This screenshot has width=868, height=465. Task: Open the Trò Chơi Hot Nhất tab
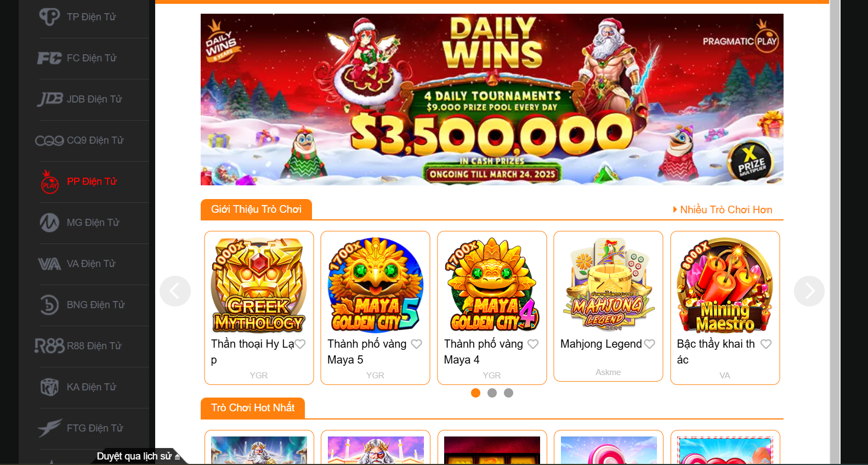click(253, 408)
